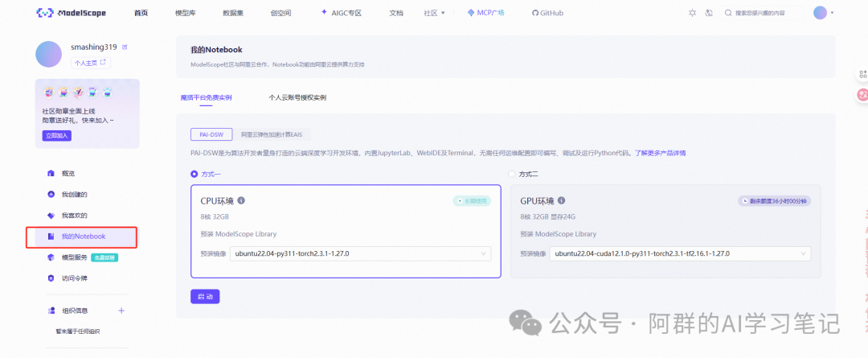Click the 长期使用 badge
This screenshot has height=358, width=868.
pyautogui.click(x=473, y=201)
